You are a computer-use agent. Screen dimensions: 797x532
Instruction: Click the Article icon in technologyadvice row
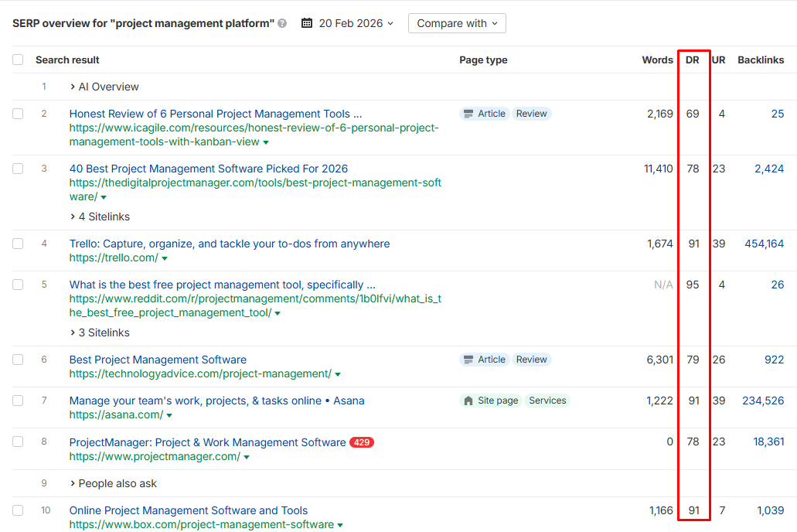click(x=468, y=360)
